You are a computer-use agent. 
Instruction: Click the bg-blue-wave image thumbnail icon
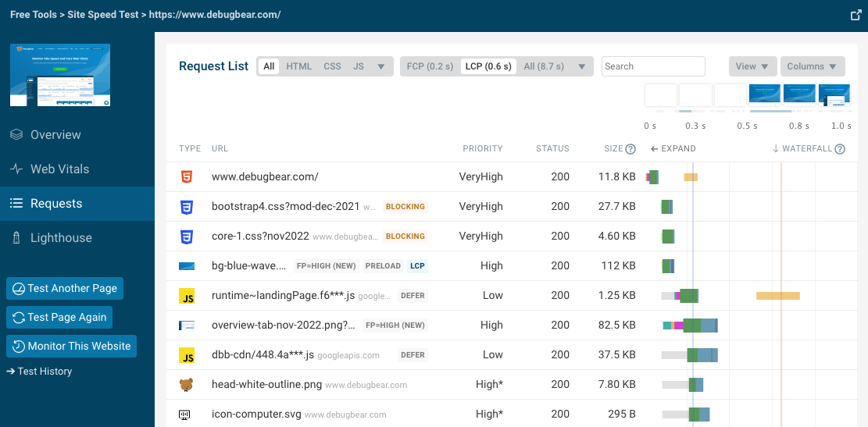pos(187,266)
